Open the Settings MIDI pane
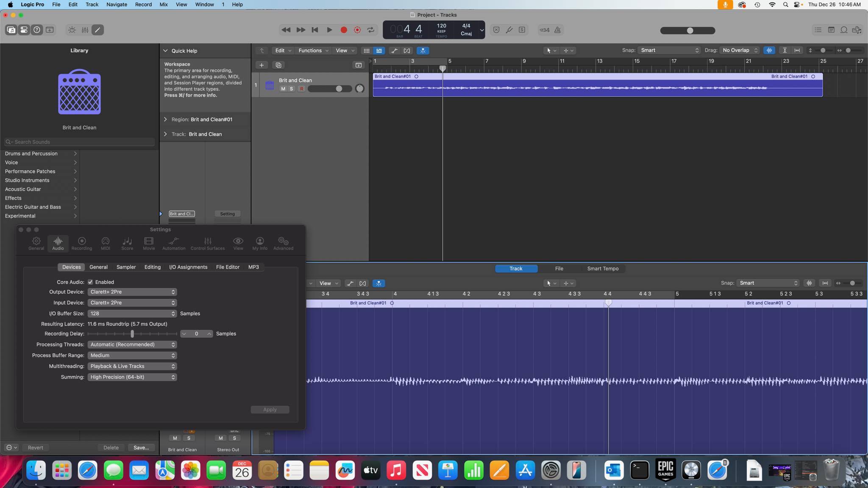868x488 pixels. tap(106, 244)
